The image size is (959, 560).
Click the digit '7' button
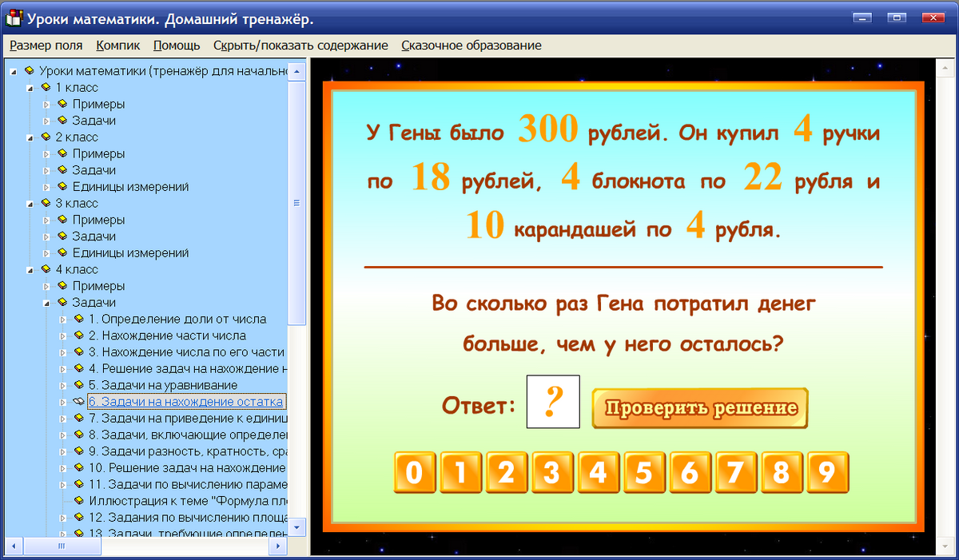(x=736, y=473)
